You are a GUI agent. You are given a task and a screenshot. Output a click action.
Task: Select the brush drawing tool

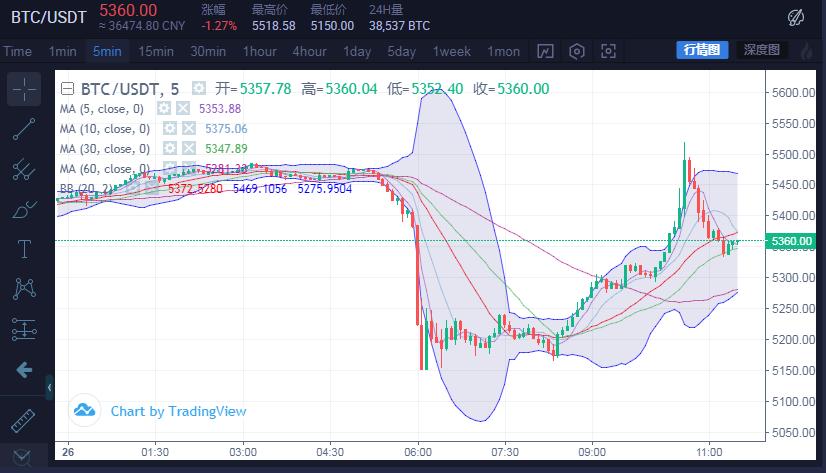pyautogui.click(x=25, y=209)
